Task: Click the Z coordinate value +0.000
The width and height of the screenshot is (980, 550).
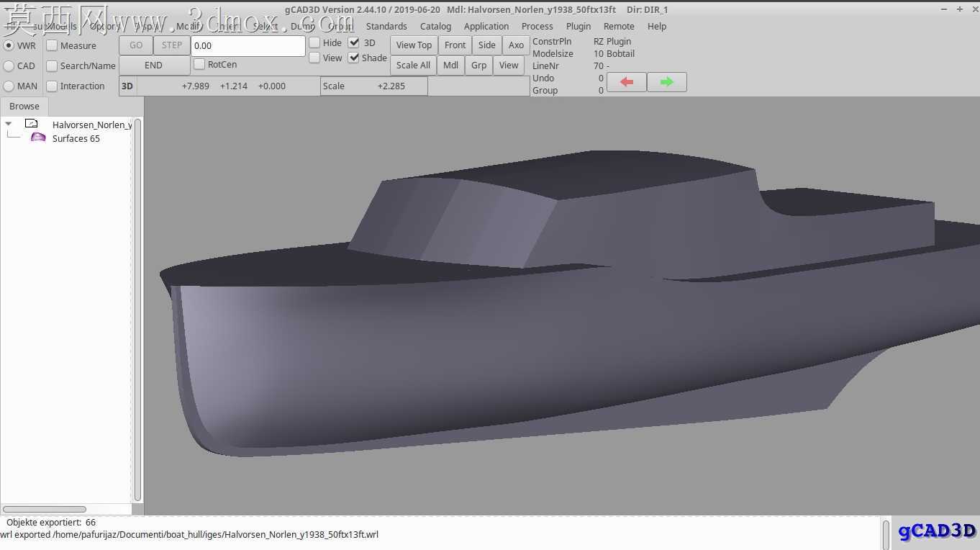Action: [x=272, y=86]
